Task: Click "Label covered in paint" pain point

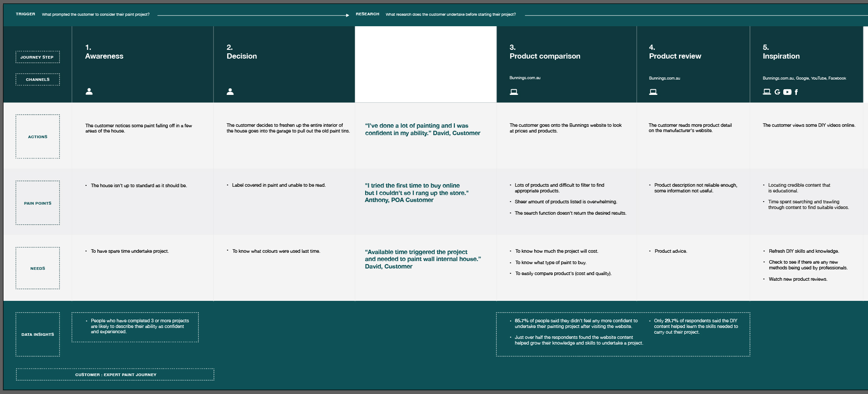Action: [279, 185]
